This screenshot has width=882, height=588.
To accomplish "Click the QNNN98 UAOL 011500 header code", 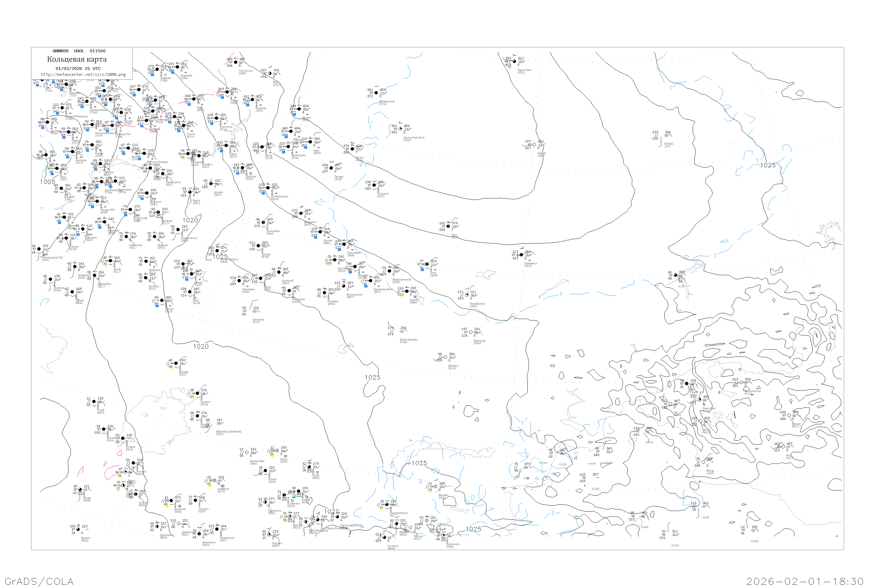I will point(79,51).
